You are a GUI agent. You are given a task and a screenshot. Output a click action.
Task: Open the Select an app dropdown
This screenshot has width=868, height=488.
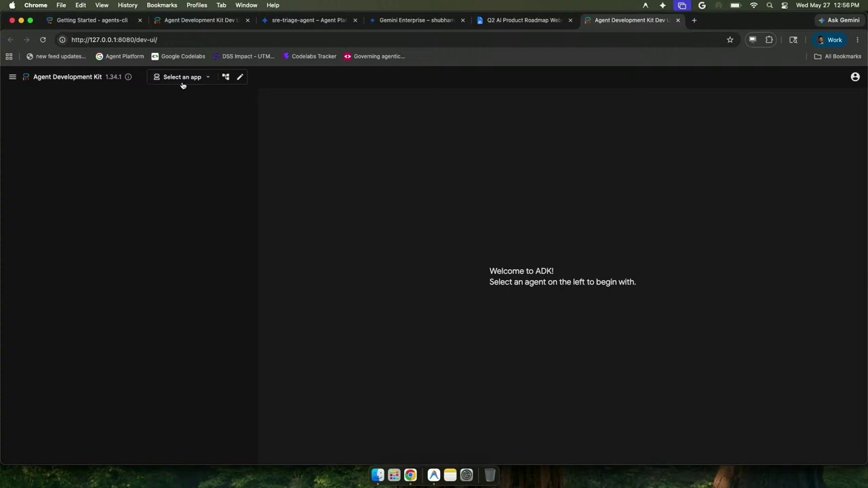pos(182,77)
